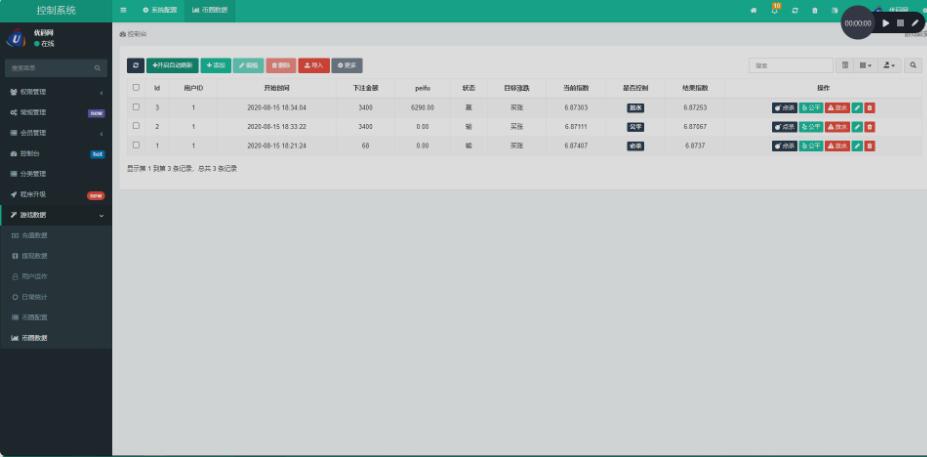Image resolution: width=927 pixels, height=457 pixels.
Task: Select the active chart-icon tab in top bar
Action: (x=210, y=11)
